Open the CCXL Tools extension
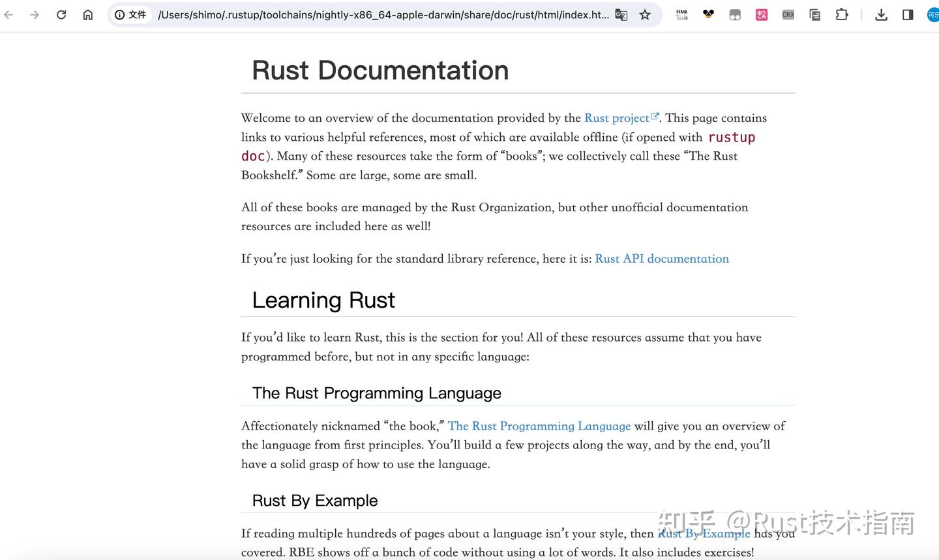Viewport: 939px width, 560px height. pos(681,14)
